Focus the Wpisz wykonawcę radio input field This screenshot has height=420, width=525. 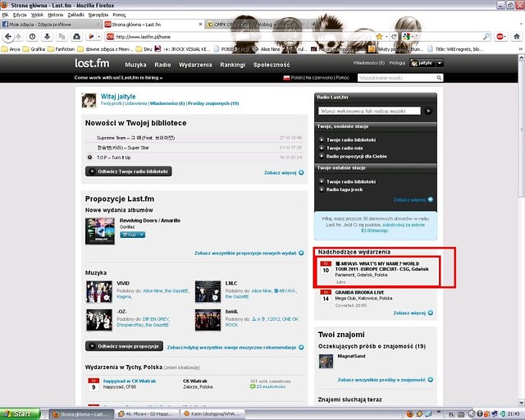tap(369, 111)
